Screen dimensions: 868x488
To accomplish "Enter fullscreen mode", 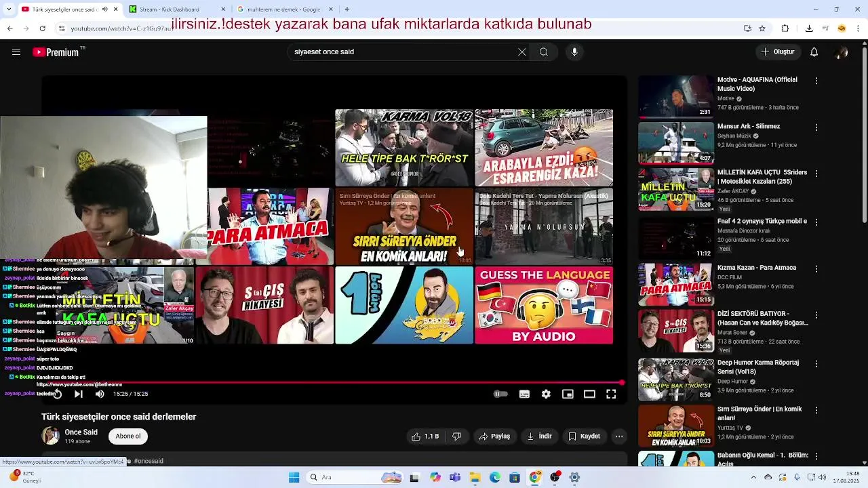I will [x=611, y=394].
